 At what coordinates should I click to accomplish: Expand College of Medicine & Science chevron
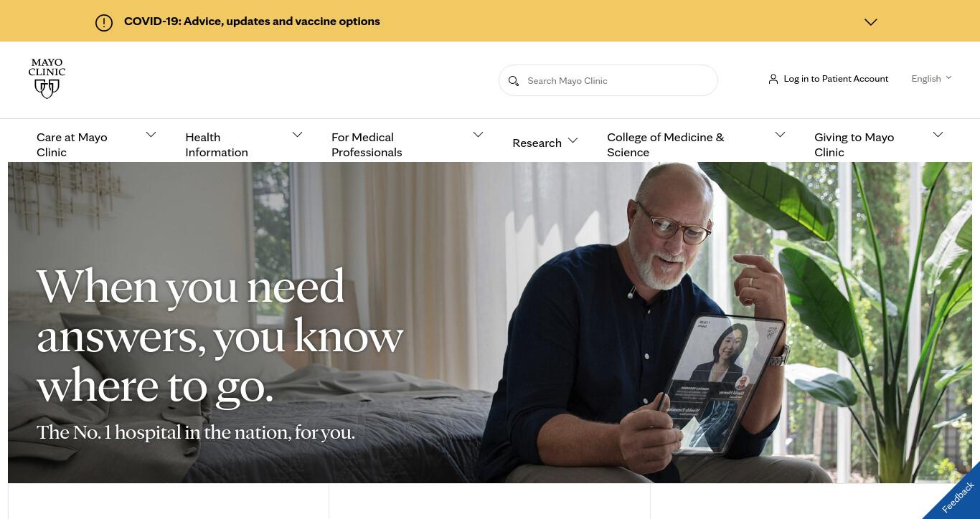click(x=780, y=135)
